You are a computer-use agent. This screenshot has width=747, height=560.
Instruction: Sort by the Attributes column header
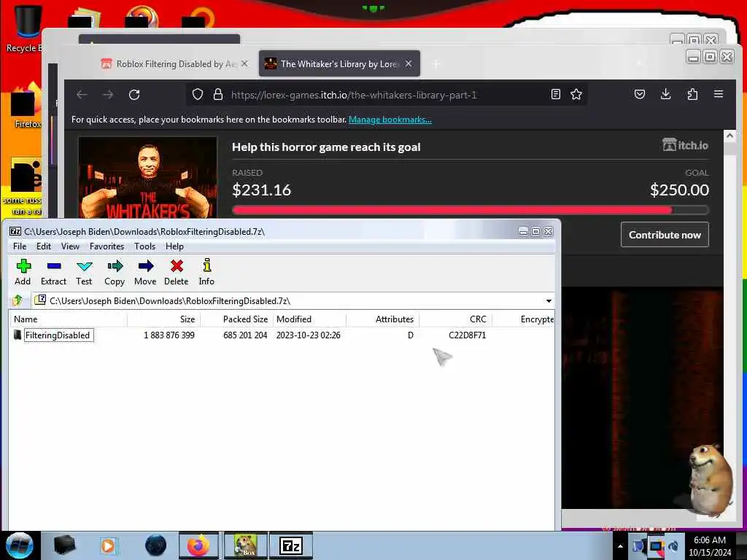382,319
